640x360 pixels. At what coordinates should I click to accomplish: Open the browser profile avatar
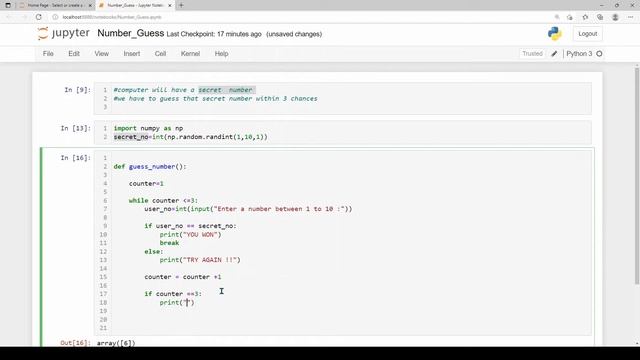point(615,17)
